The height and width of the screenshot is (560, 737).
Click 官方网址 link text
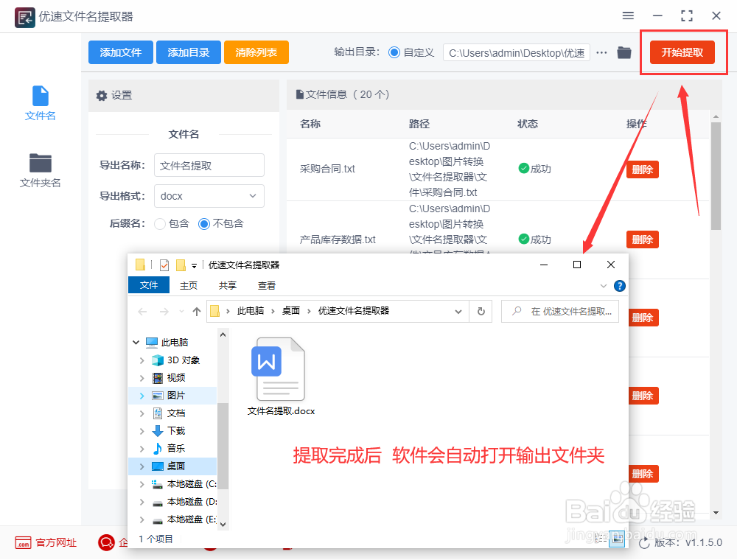coord(57,542)
